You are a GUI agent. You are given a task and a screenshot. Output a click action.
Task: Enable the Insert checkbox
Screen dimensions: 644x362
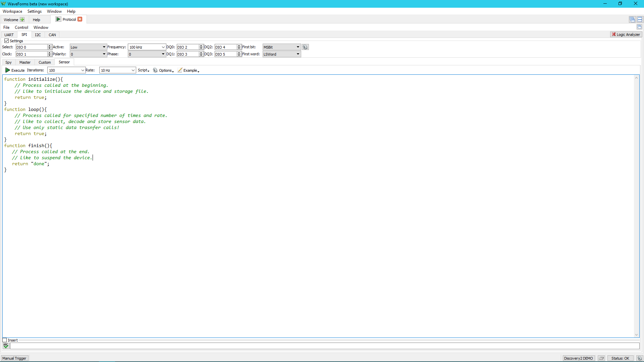pyautogui.click(x=5, y=340)
